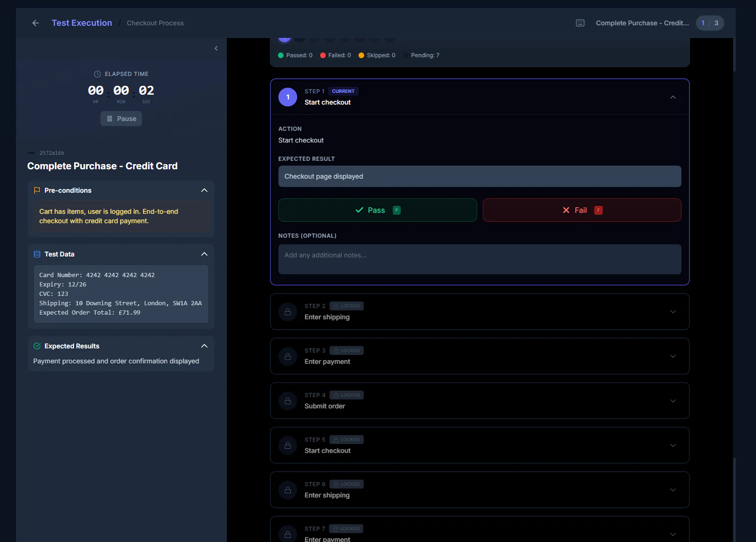Viewport: 756px width, 542px height.
Task: Click the Step 1 number circle
Action: coord(288,97)
